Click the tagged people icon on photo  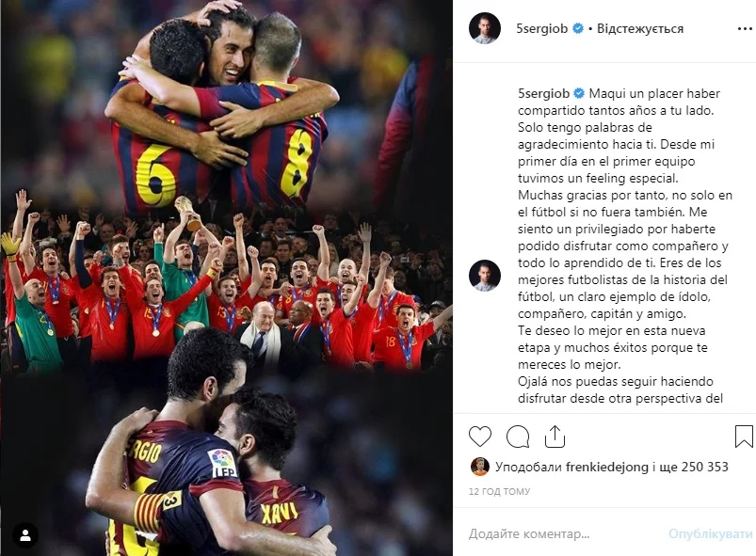(x=25, y=535)
